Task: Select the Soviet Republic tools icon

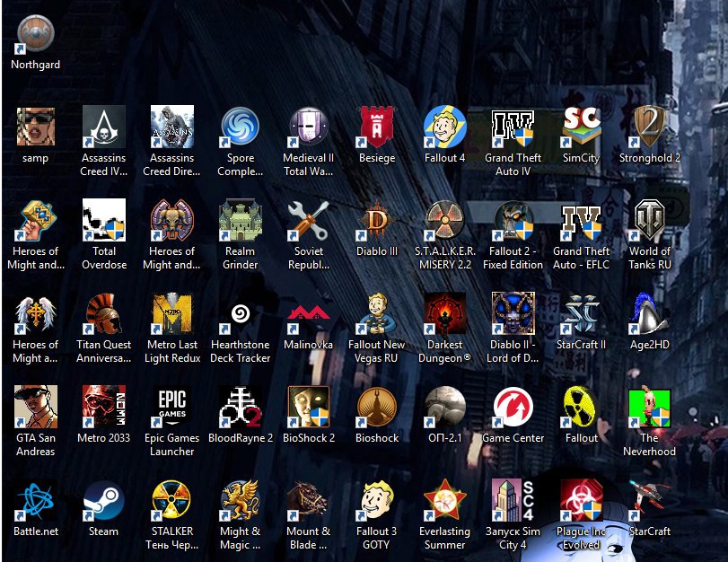Action: (309, 220)
